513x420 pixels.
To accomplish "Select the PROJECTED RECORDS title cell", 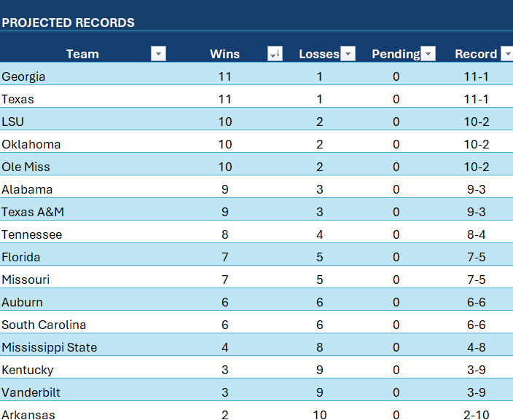I will coord(68,23).
